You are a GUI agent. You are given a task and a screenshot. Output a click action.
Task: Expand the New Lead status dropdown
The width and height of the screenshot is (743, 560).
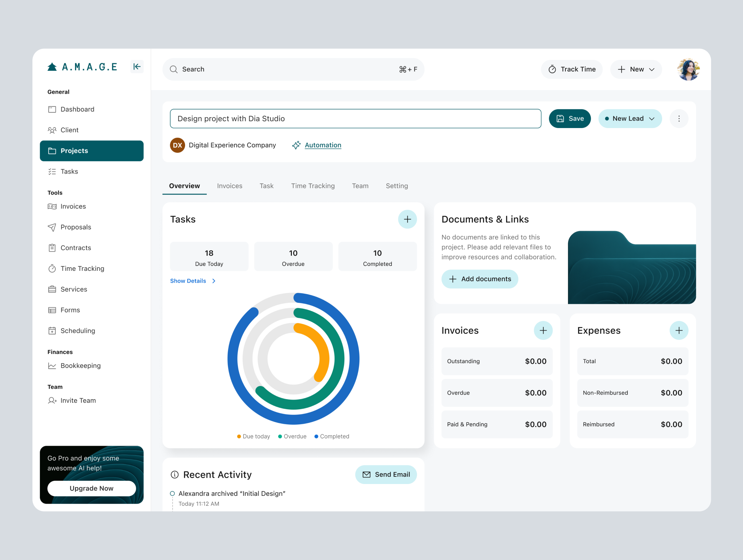click(x=630, y=119)
